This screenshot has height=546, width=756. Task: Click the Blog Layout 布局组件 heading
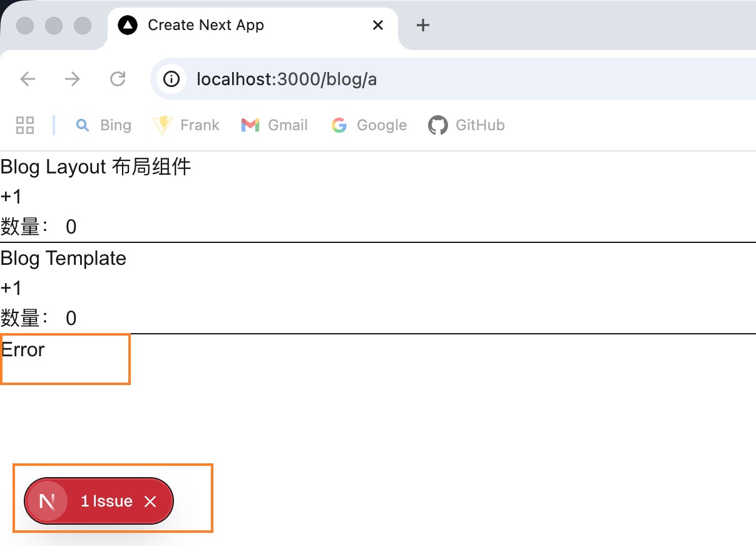[x=96, y=167]
